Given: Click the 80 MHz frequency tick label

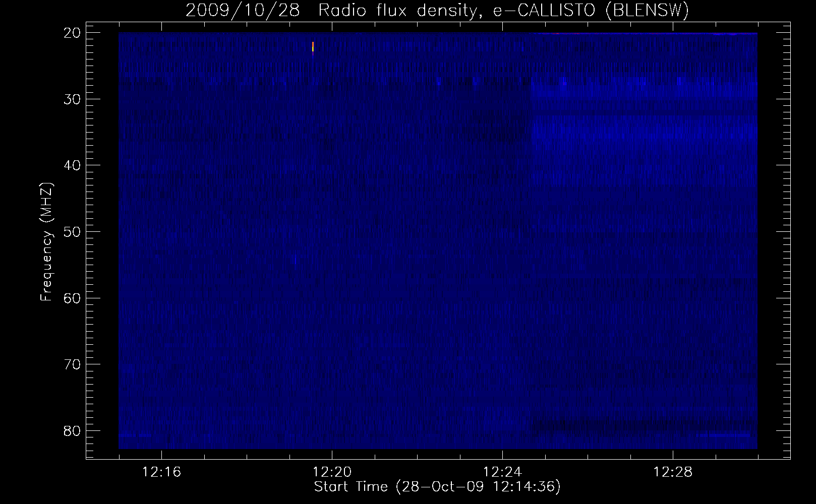Looking at the screenshot, I should click(71, 430).
